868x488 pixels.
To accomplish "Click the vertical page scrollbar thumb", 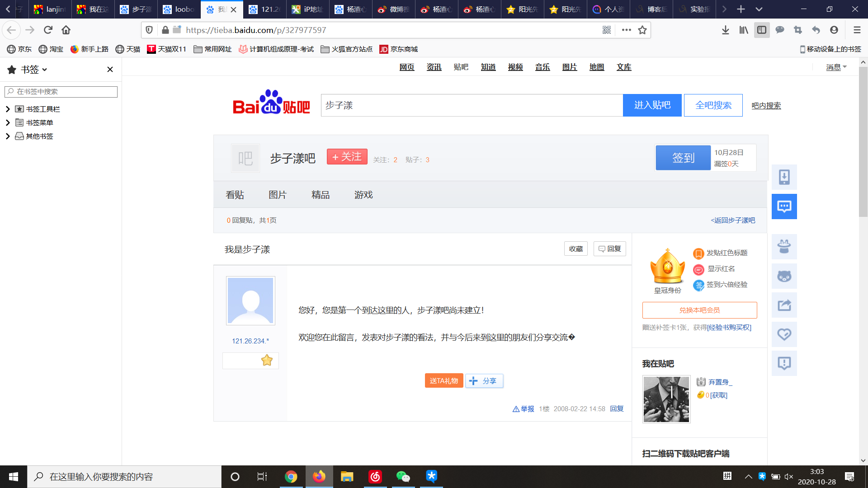I will 863,142.
